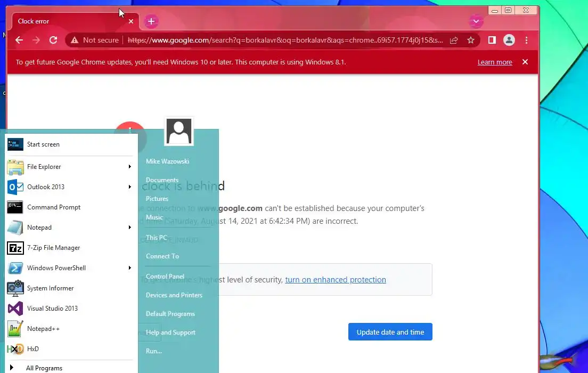
Task: Open Default Programs from the start menu
Action: 170,314
